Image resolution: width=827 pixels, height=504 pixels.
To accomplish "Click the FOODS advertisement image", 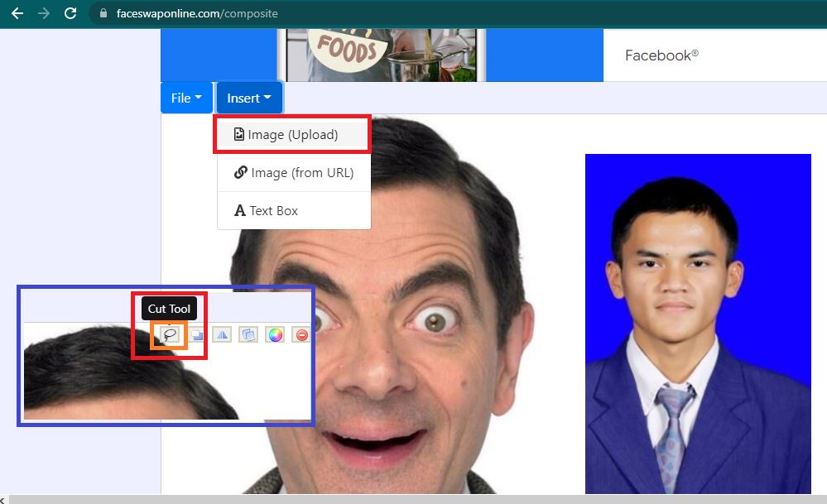I will point(381,55).
